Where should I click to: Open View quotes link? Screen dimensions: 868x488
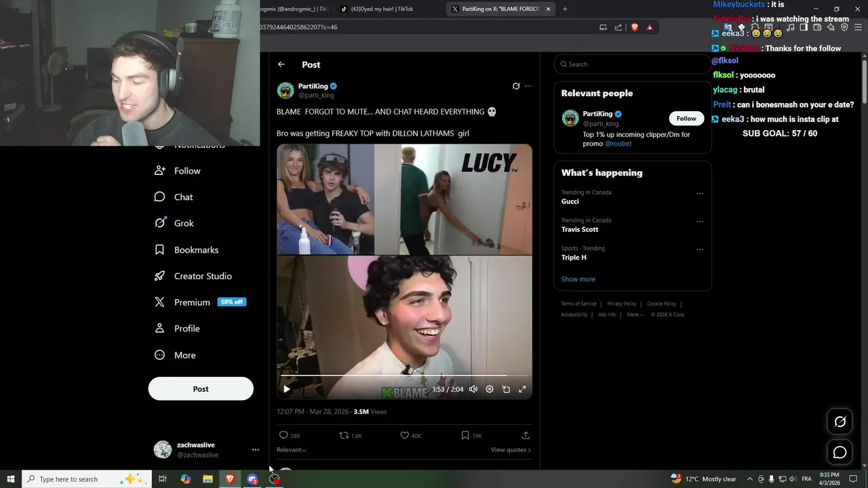[511, 450]
